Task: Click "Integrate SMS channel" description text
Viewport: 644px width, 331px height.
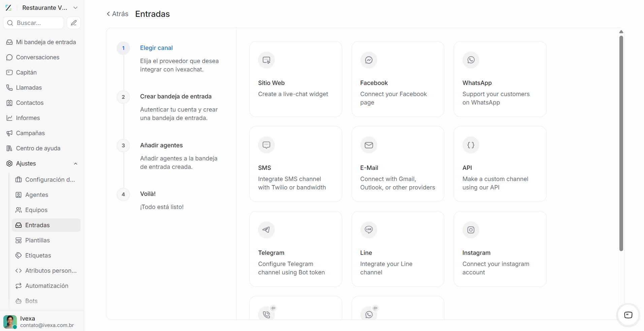Action: pyautogui.click(x=292, y=183)
